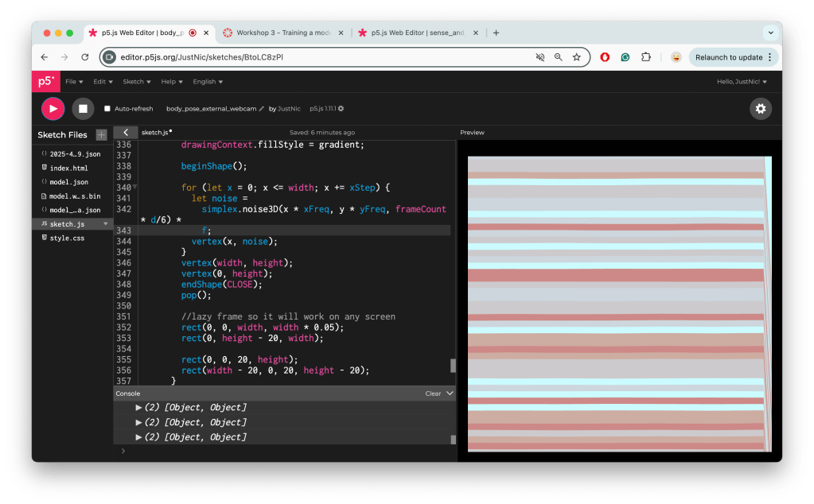Image resolution: width=814 pixels, height=504 pixels.
Task: Clear the console output
Action: (433, 394)
